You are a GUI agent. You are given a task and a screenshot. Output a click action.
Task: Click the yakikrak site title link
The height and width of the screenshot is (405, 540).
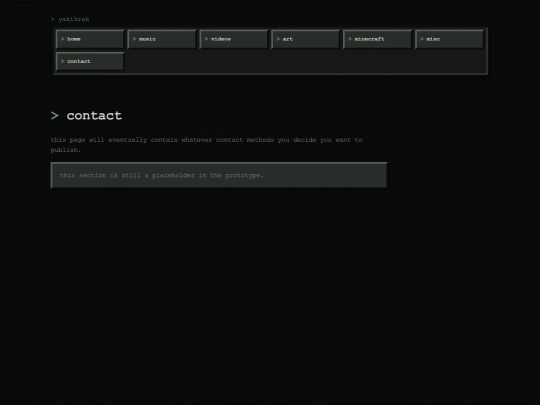(x=70, y=19)
